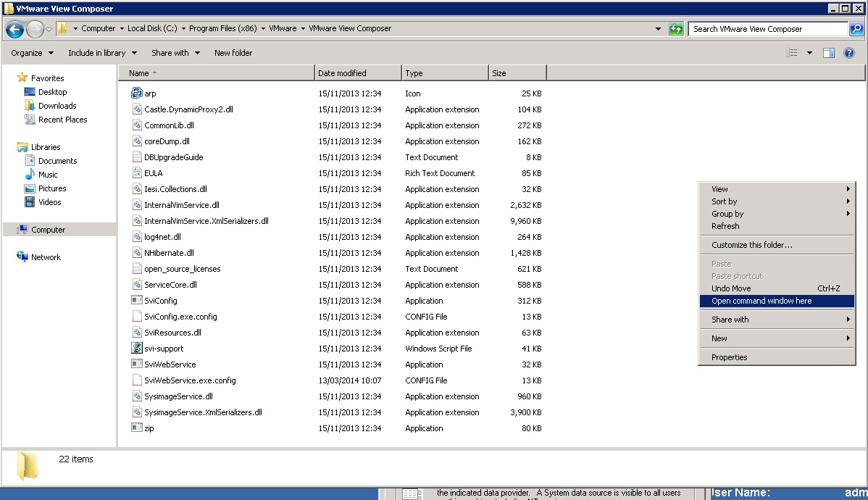Open the New submenu in context menu
The image size is (868, 500).
[x=777, y=338]
